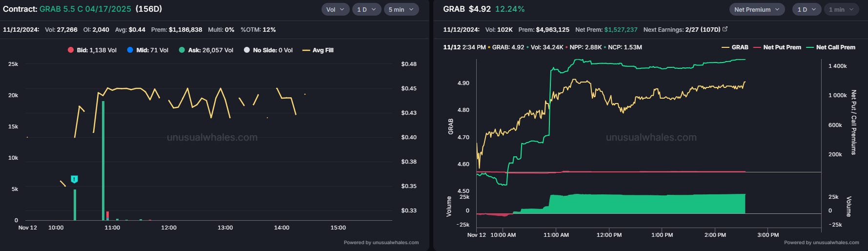Image resolution: width=868 pixels, height=251 pixels.
Task: Click the Powered by unusualwhales.com link on GRAB chart
Action: click(822, 242)
